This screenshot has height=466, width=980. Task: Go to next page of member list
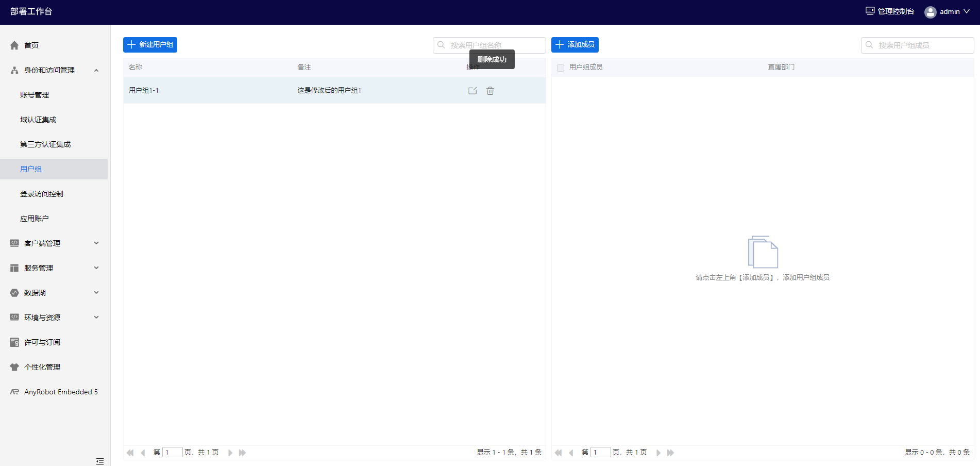coord(658,453)
